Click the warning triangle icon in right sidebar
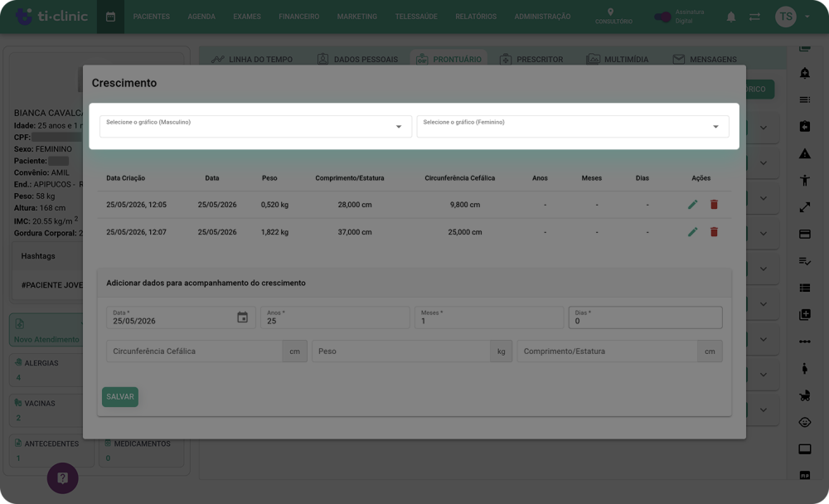 click(x=805, y=153)
